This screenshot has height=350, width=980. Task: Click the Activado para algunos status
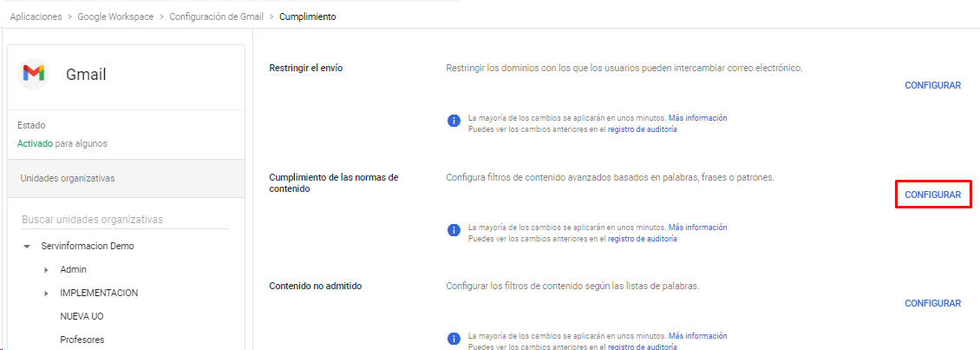pyautogui.click(x=62, y=143)
